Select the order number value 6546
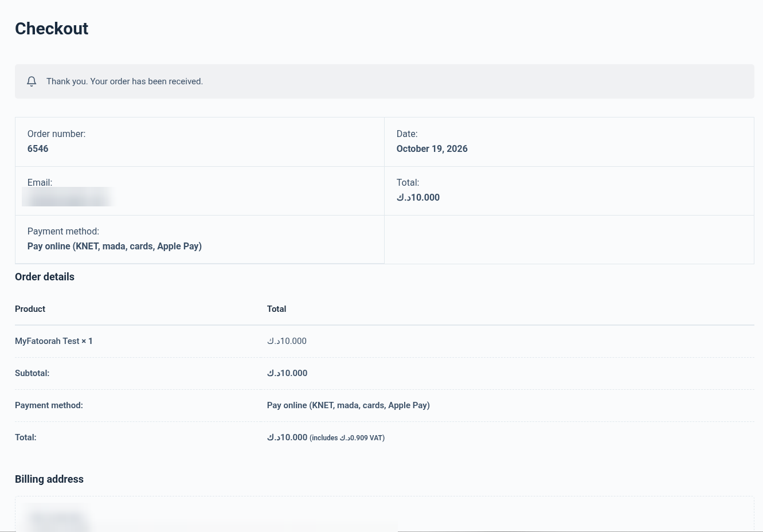The image size is (763, 532). (38, 148)
